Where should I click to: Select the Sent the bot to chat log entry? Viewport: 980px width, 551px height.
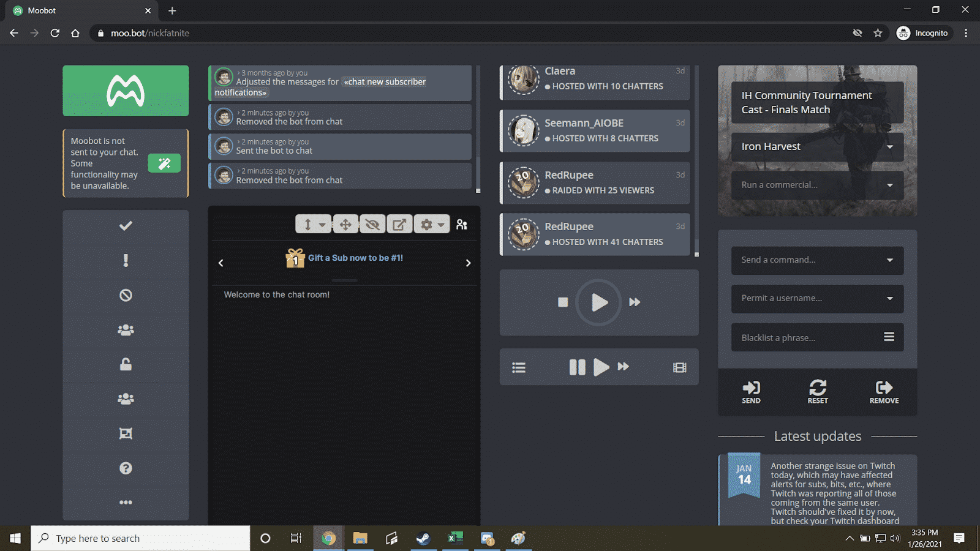tap(340, 146)
